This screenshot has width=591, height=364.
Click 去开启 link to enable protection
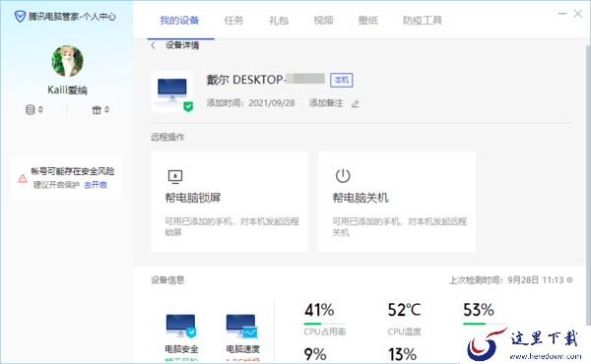click(x=96, y=185)
